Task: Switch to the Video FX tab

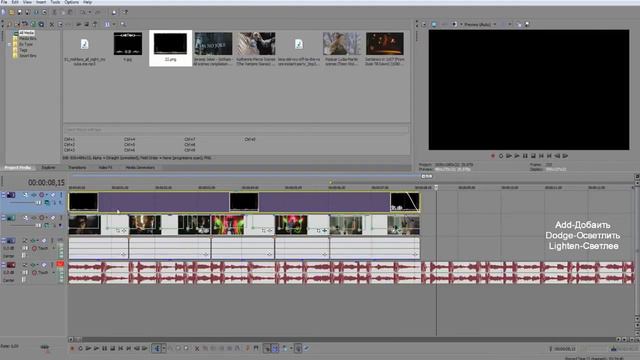Action: click(x=105, y=167)
